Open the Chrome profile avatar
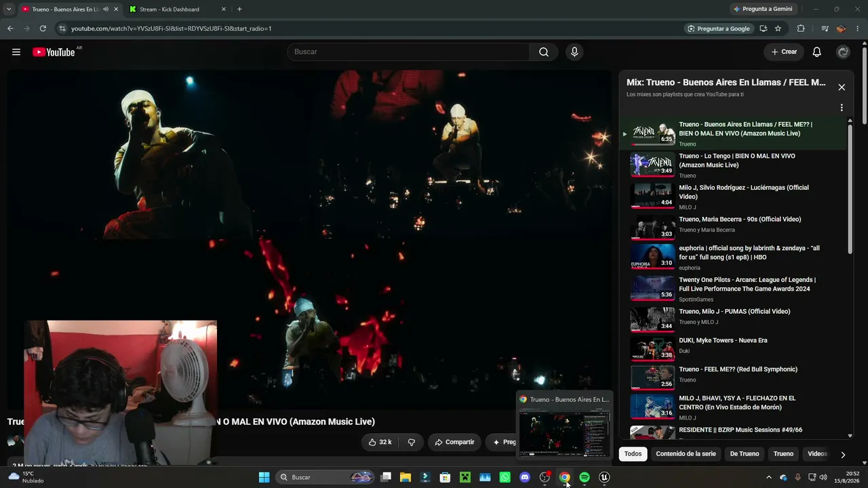868x488 pixels. [841, 28]
